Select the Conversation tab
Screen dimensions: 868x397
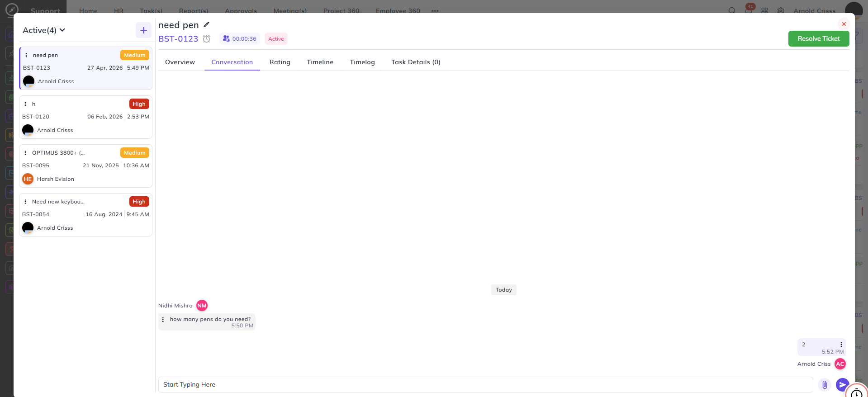pyautogui.click(x=232, y=62)
